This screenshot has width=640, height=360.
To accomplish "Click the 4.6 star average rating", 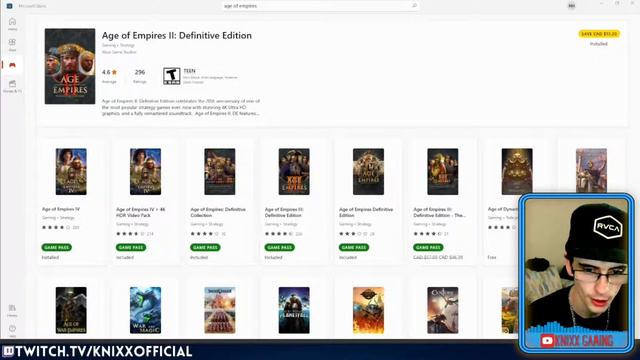I will pyautogui.click(x=109, y=72).
